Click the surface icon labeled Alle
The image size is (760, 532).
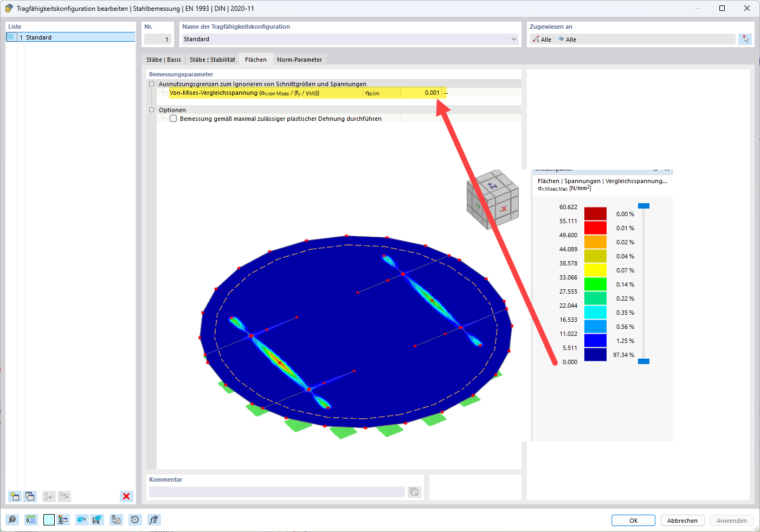(567, 40)
